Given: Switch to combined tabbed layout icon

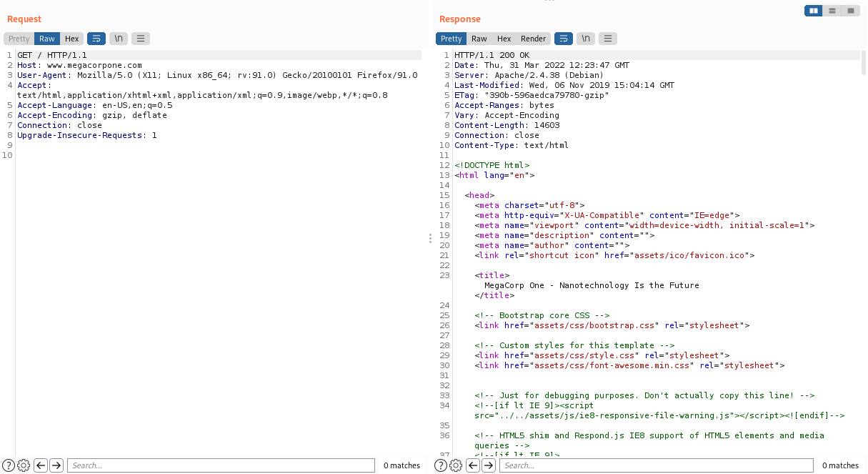Looking at the screenshot, I should [x=850, y=11].
